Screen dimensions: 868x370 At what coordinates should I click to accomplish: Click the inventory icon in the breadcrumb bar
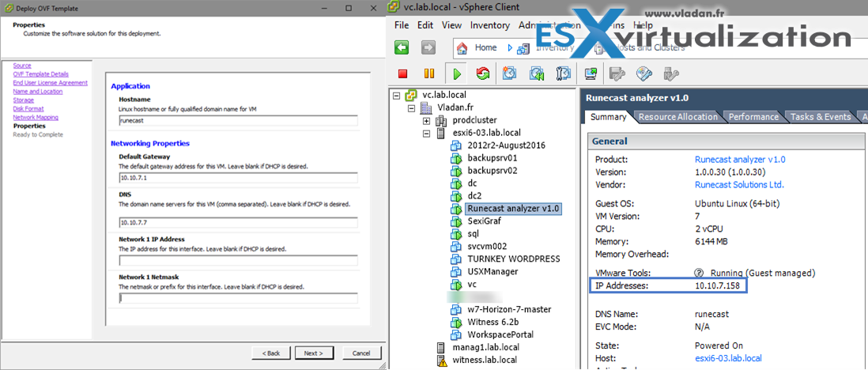coord(523,48)
